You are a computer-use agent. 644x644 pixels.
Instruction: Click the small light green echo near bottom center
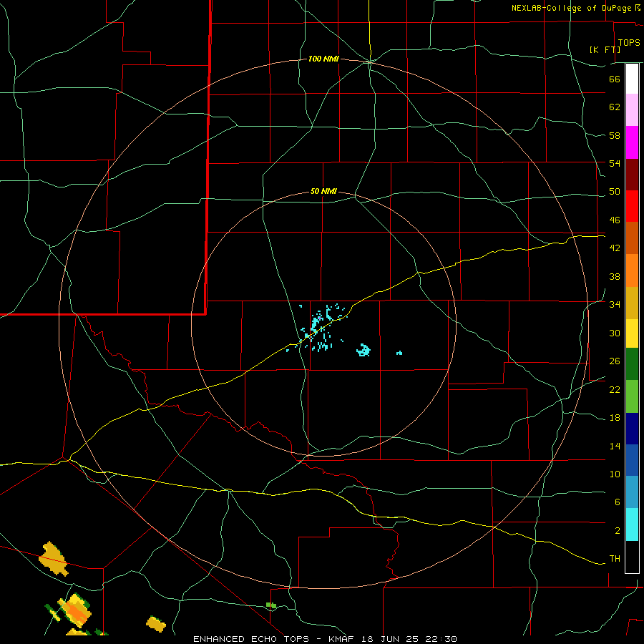tap(271, 605)
